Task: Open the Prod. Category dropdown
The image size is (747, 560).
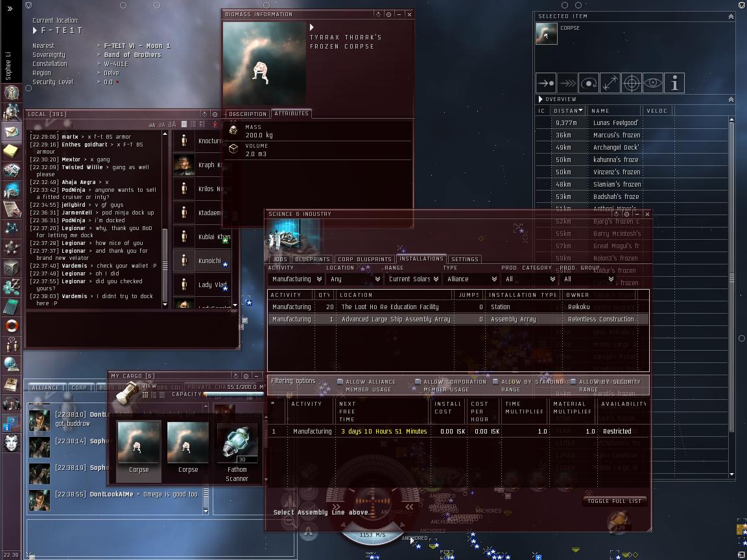Action: click(x=529, y=279)
